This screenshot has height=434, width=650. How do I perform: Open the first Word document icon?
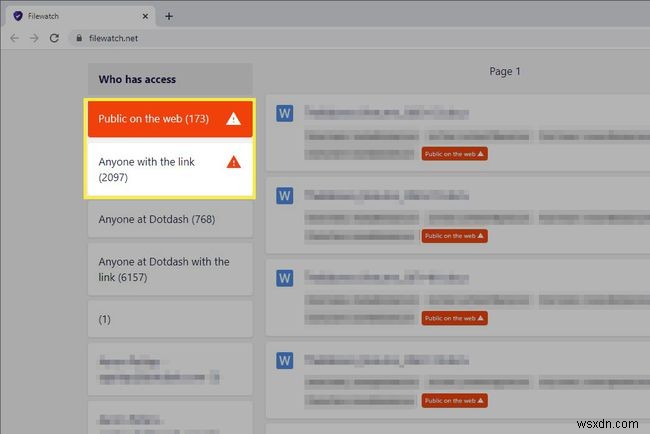285,113
